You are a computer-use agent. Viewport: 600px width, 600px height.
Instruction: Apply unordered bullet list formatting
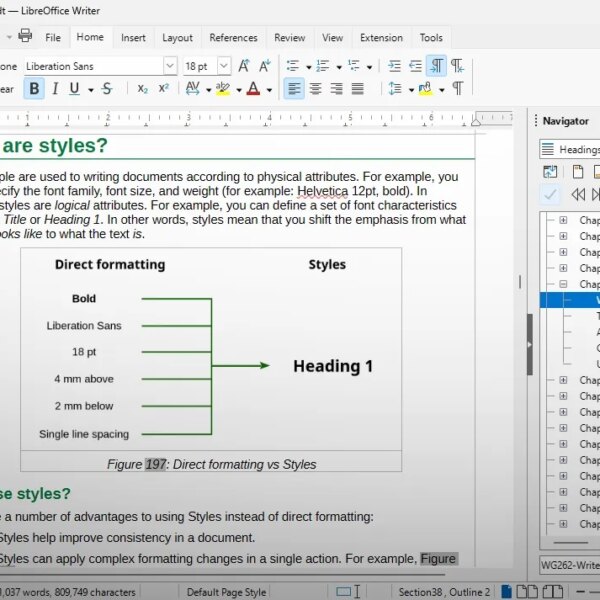tap(293, 66)
